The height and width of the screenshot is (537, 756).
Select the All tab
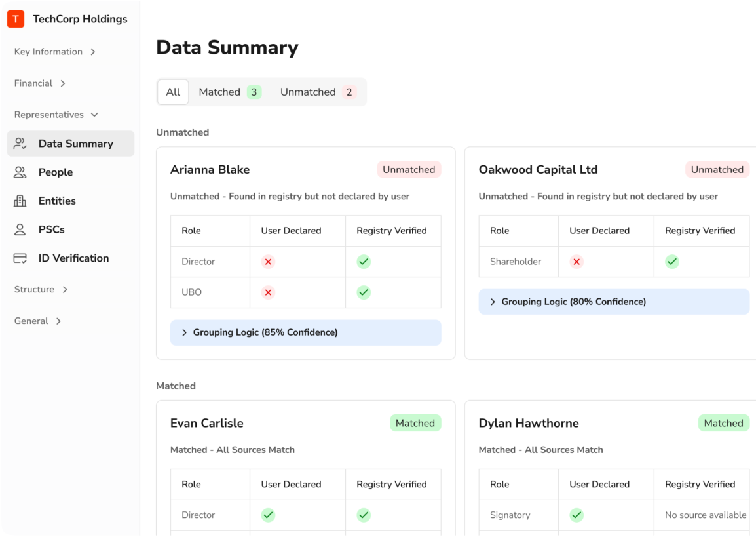[172, 92]
